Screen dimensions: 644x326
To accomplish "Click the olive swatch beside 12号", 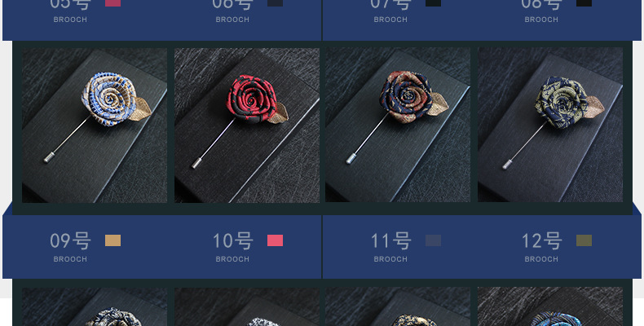I will (584, 240).
